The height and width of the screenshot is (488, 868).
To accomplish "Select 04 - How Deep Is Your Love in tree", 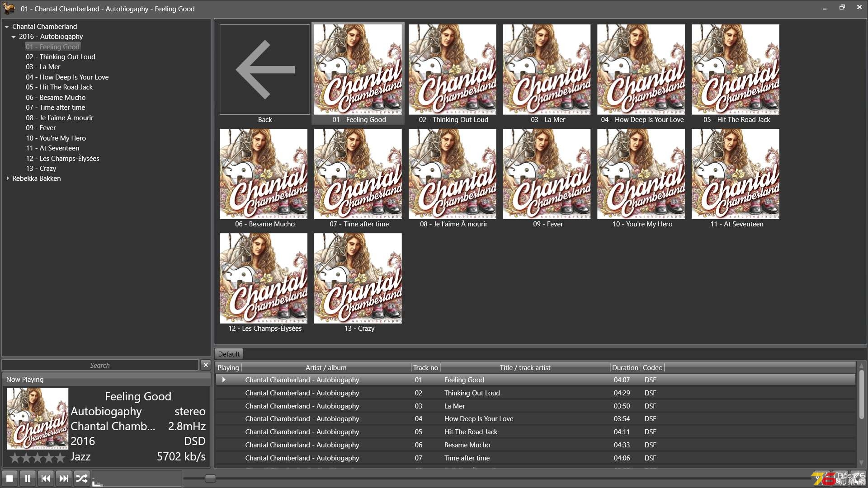I will (x=67, y=77).
